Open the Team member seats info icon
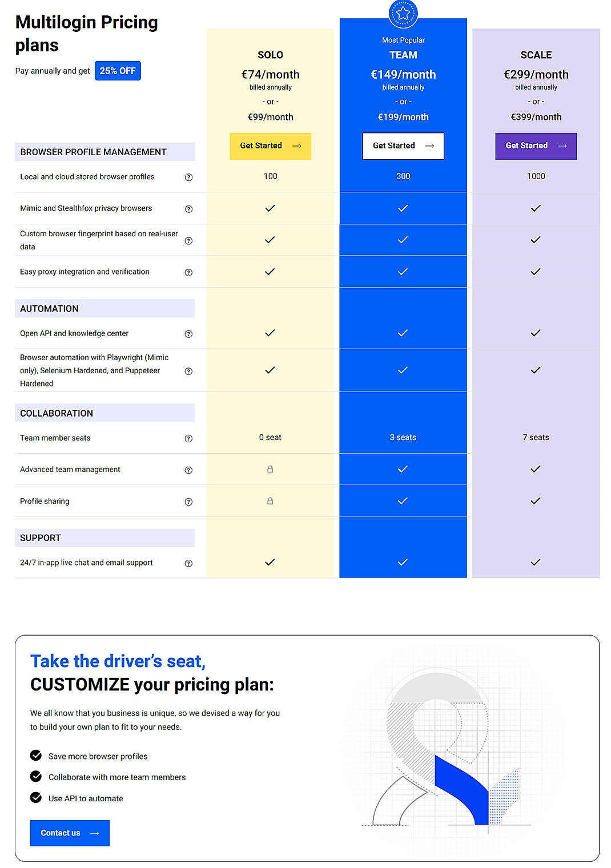This screenshot has height=868, width=611. click(188, 438)
